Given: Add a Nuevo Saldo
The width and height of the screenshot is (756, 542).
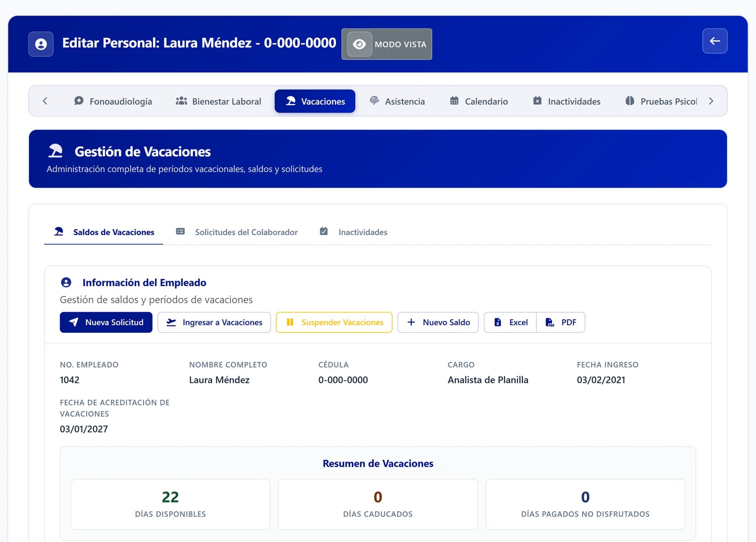Looking at the screenshot, I should click(x=438, y=322).
